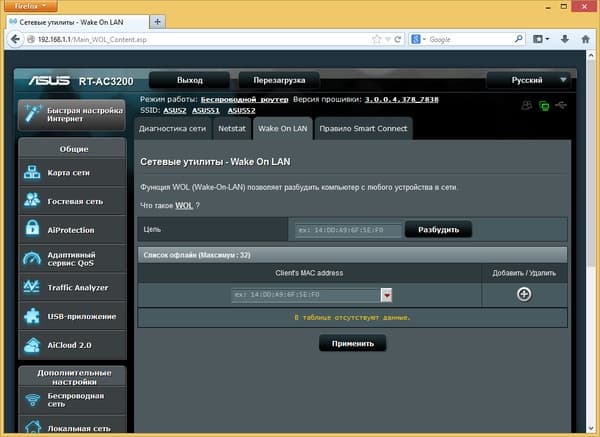Click the LAN (Локальная сеть) house icon
Screen dimensions: 600x437
(33, 427)
